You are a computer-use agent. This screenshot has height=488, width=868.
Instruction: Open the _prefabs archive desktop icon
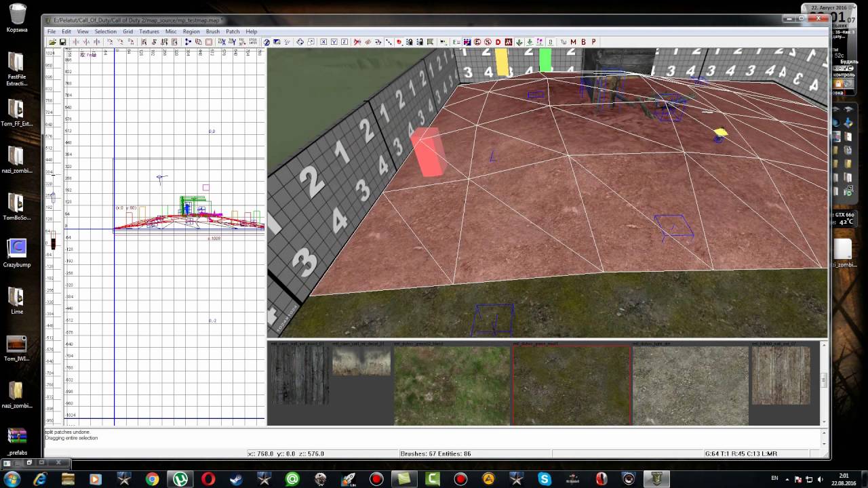click(16, 441)
